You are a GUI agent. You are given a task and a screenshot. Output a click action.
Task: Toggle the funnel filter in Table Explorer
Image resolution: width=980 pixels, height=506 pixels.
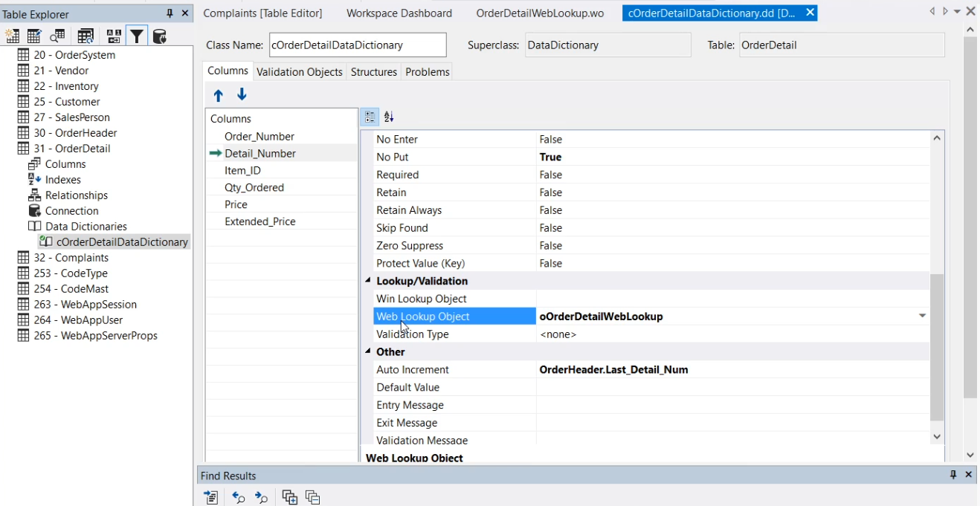point(137,36)
